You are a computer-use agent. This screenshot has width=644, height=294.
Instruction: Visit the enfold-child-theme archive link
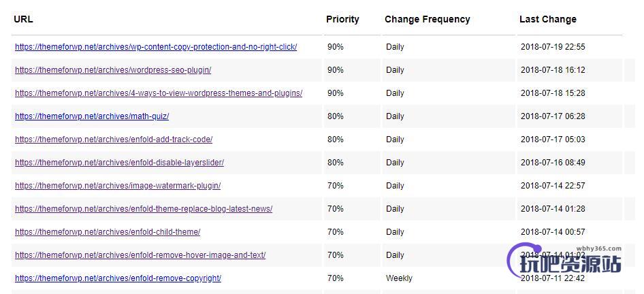(108, 231)
